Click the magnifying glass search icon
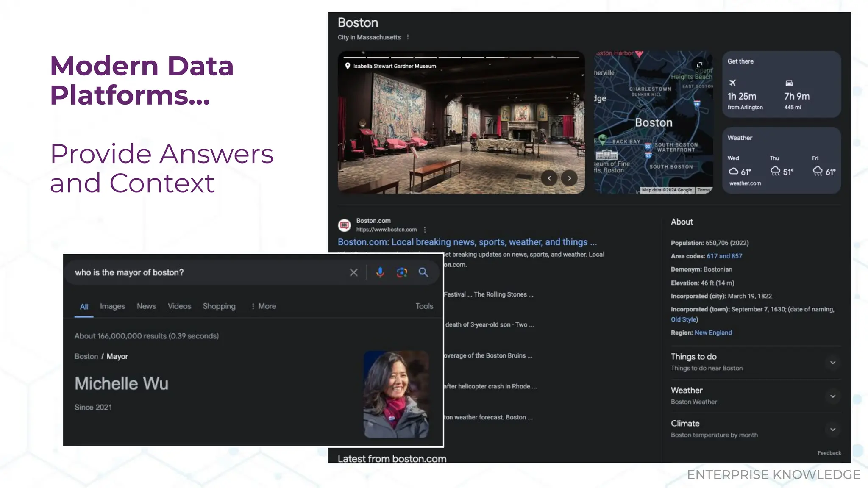 [423, 272]
